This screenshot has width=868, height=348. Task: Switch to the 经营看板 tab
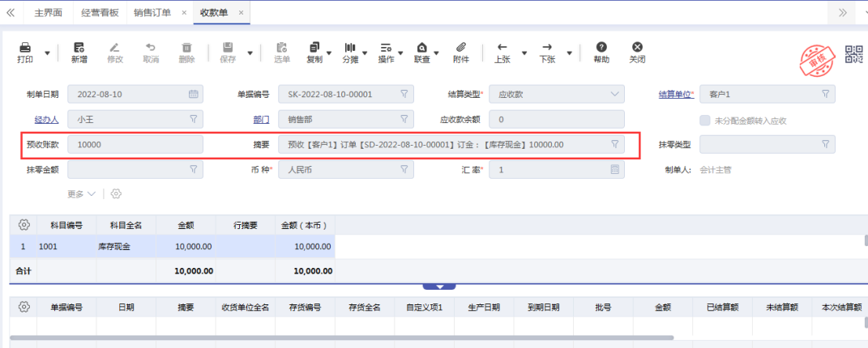point(100,13)
